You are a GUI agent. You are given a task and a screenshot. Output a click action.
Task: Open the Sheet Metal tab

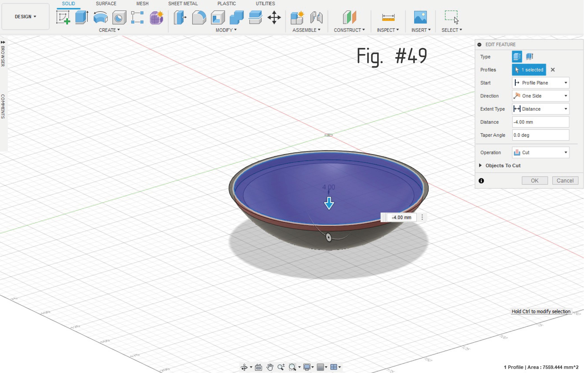[183, 4]
